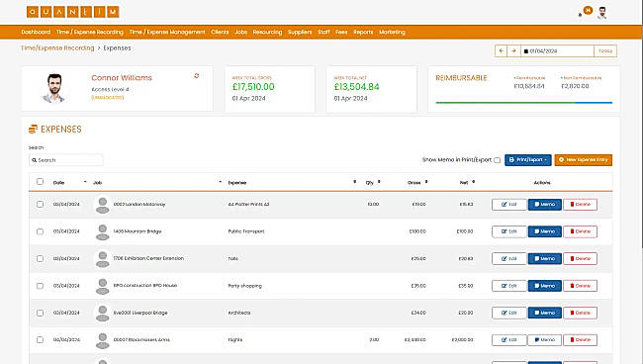Click avatar icon for Mountain Bridge job
The height and width of the screenshot is (364, 643).
pyautogui.click(x=102, y=231)
